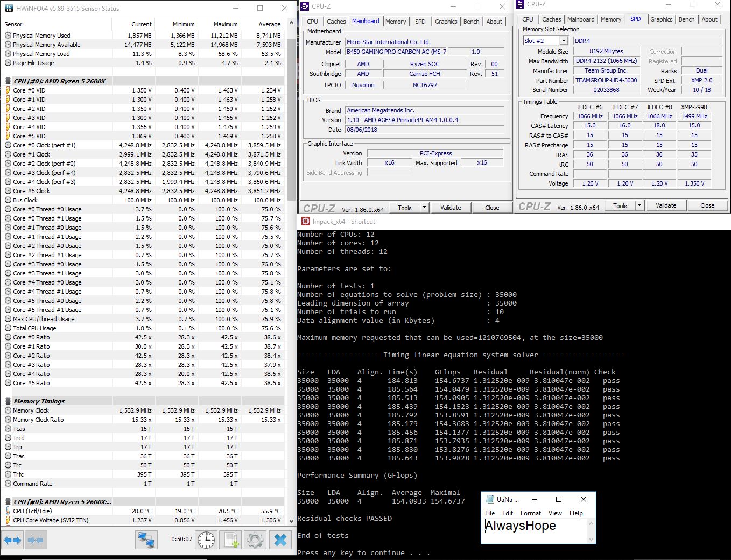Click Tools button in the SPD CPU-Z window

(620, 205)
